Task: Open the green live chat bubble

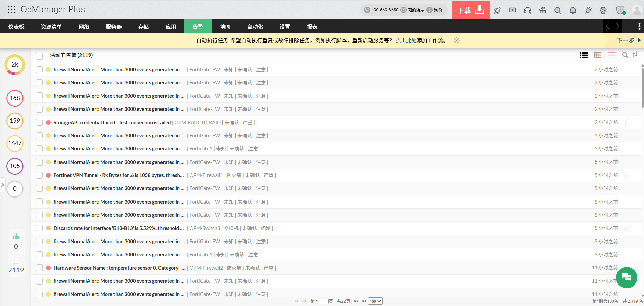Action: [x=627, y=277]
